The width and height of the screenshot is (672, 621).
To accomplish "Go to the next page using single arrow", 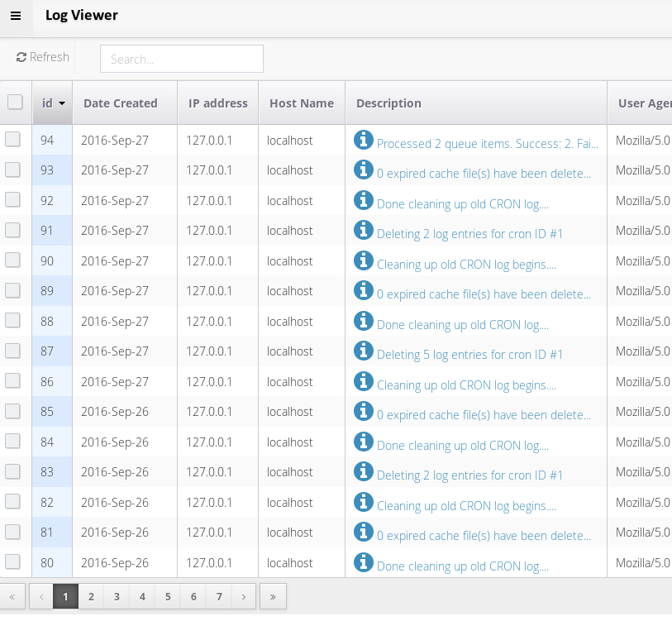I will (x=243, y=596).
